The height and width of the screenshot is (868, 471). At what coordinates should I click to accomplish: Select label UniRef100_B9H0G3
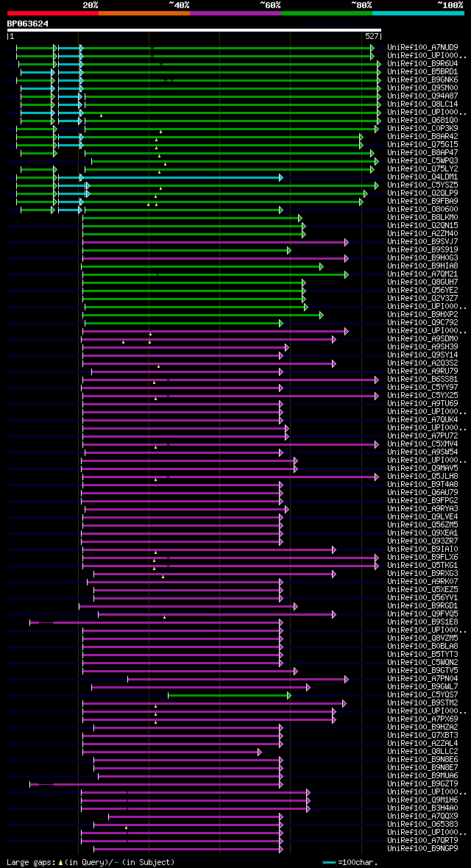(422, 258)
